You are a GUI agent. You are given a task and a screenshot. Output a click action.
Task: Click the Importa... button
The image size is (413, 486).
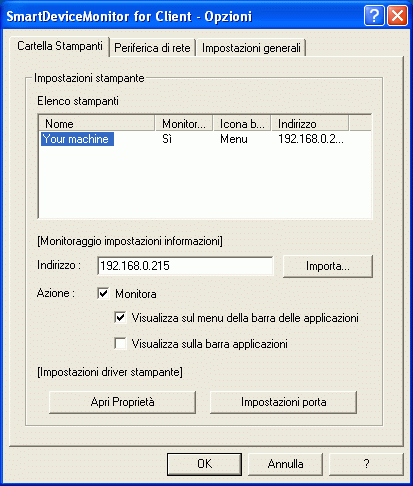click(x=328, y=266)
